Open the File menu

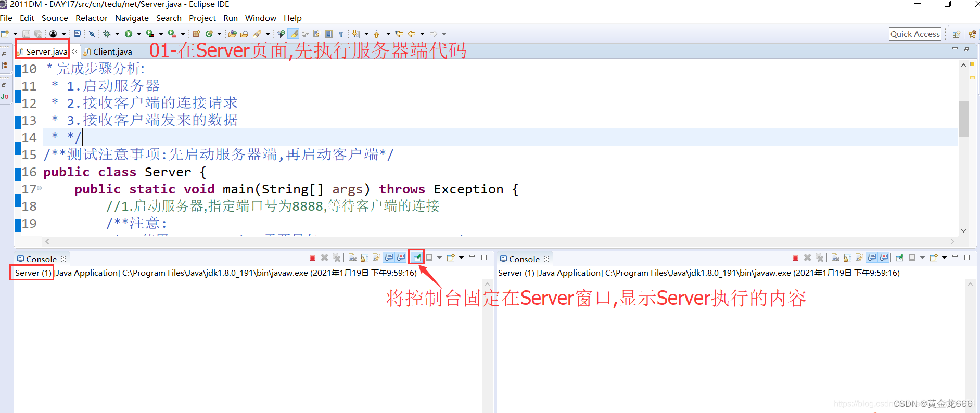click(6, 18)
